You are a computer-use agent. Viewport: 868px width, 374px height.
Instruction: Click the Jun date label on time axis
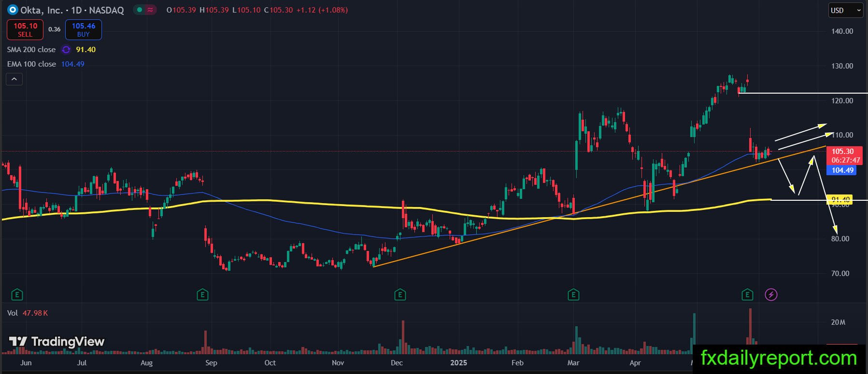[x=26, y=363]
